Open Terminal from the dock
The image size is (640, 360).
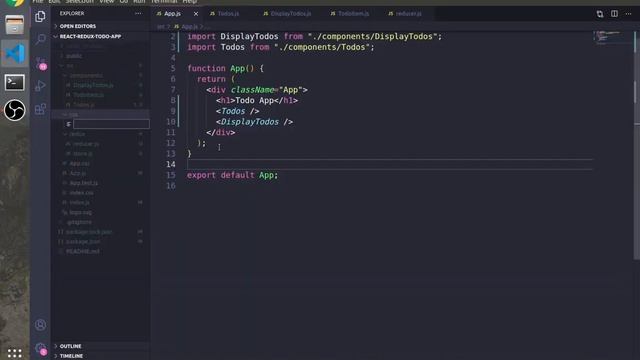coord(15,82)
